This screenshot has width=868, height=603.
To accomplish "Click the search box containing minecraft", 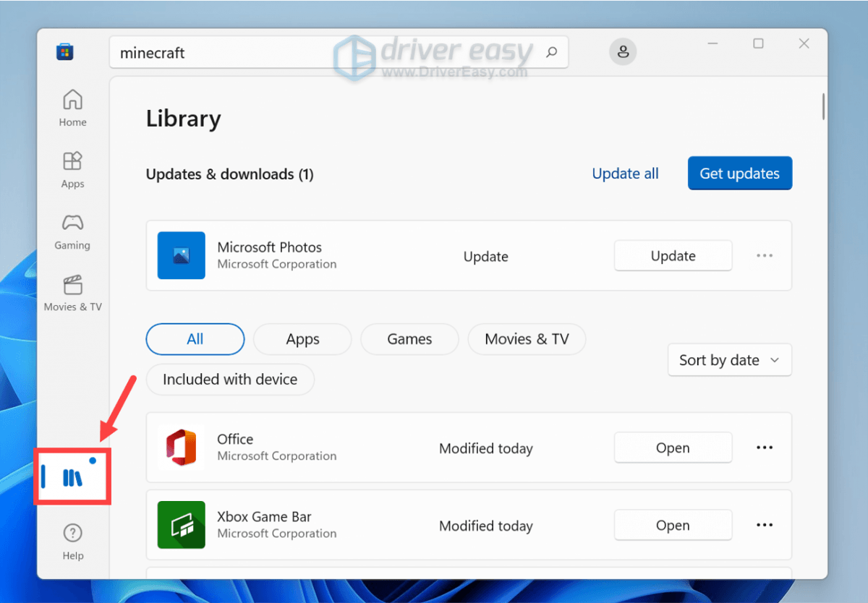I will [339, 53].
